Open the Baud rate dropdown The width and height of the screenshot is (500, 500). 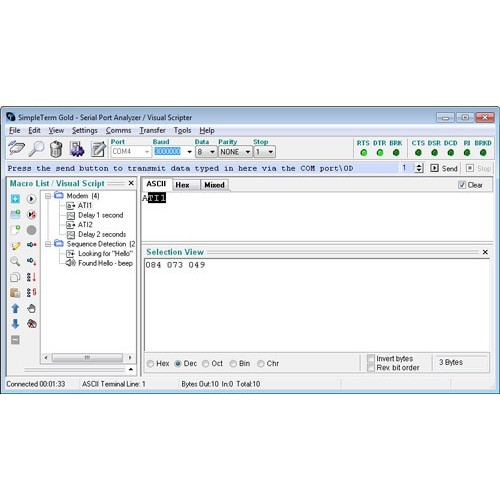click(189, 152)
